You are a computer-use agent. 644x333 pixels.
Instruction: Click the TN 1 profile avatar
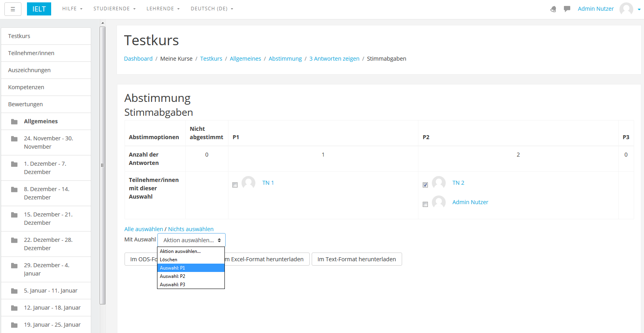tap(248, 183)
